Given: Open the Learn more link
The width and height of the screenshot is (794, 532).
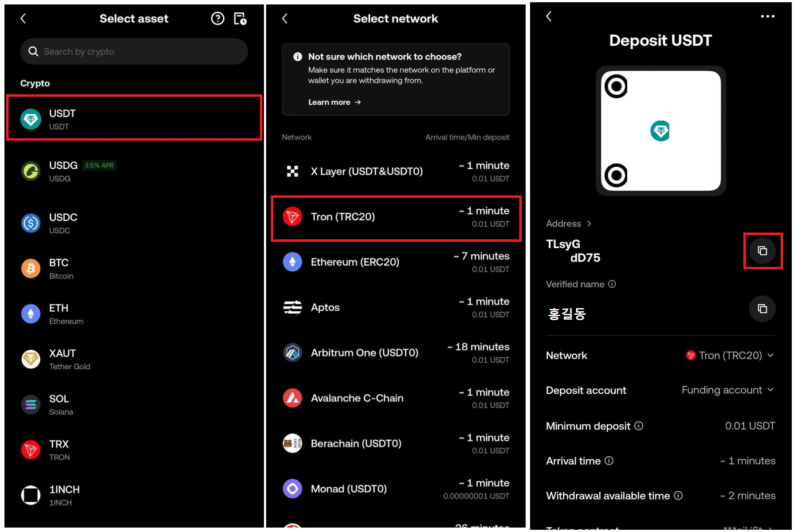Looking at the screenshot, I should [x=334, y=102].
